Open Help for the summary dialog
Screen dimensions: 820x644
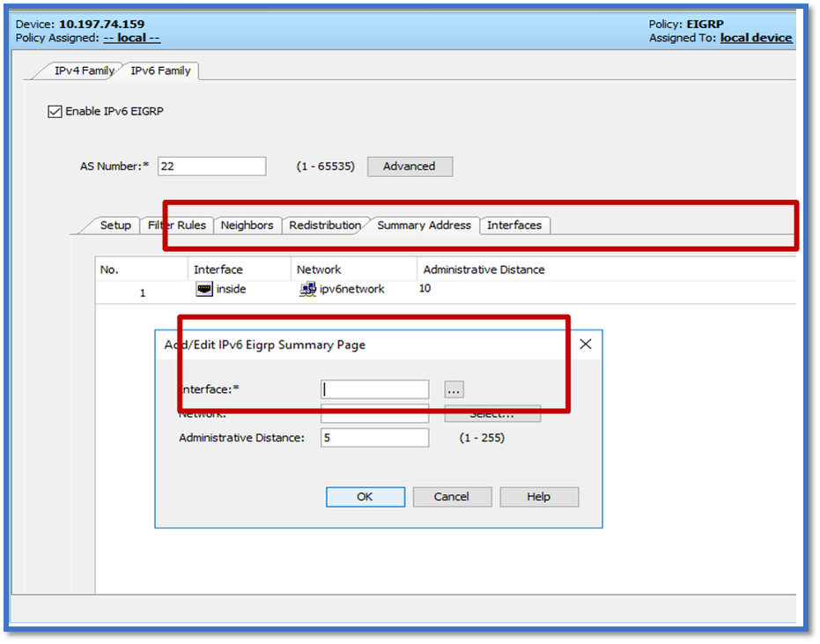(539, 497)
